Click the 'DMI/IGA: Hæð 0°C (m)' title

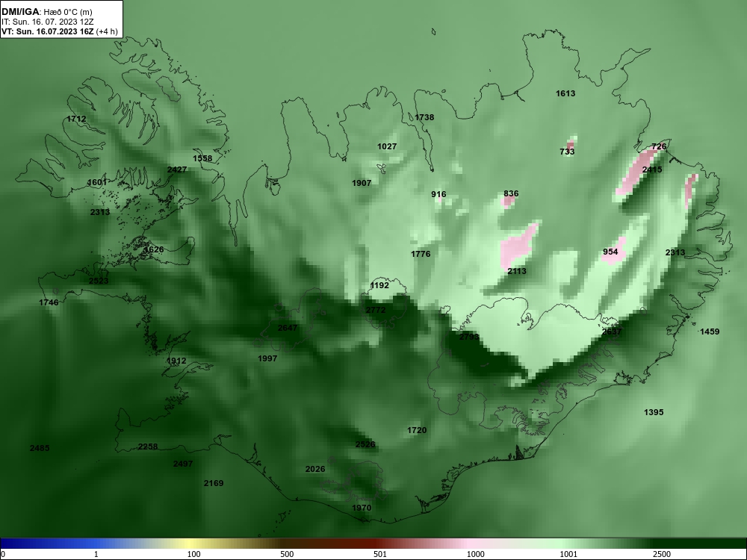(46, 11)
